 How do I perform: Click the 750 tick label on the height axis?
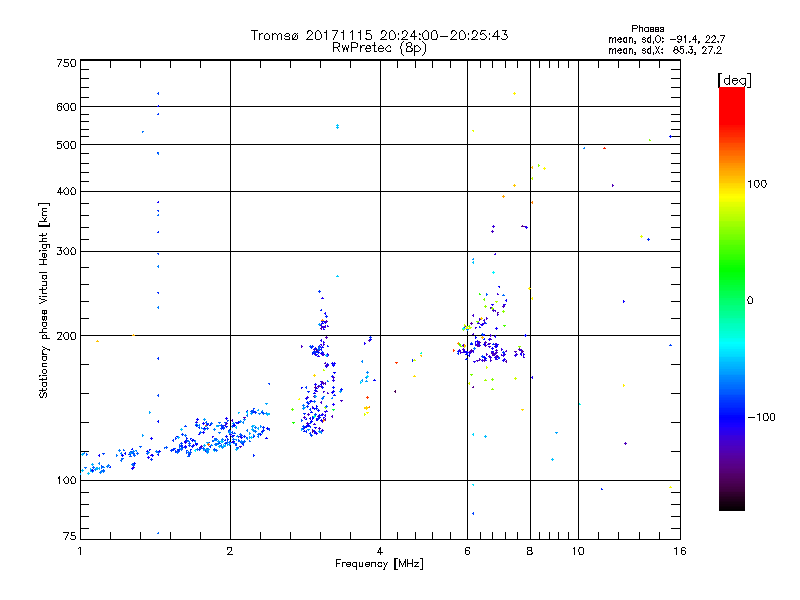(x=66, y=63)
